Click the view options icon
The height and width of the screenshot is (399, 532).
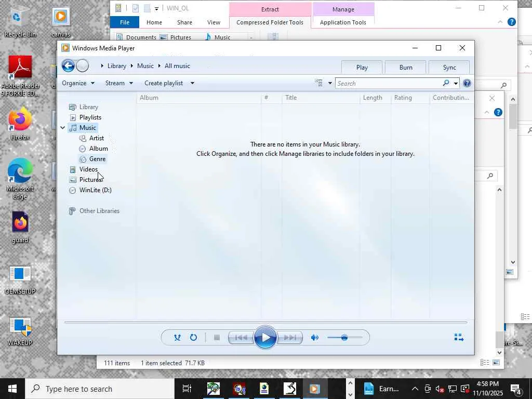319,83
